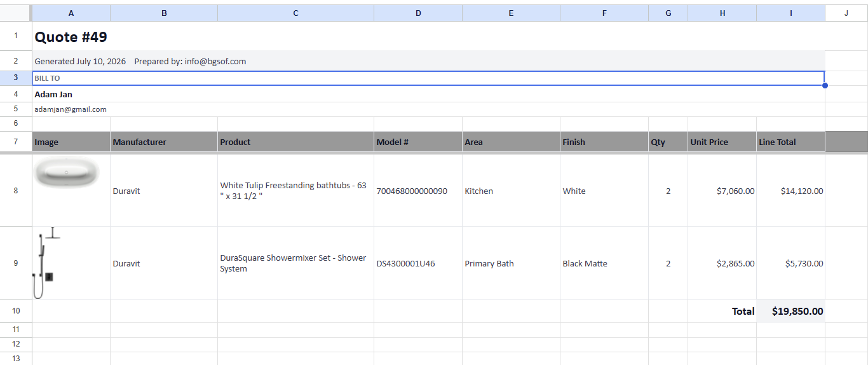
Task: Click the 'Qty' header cell
Action: pyautogui.click(x=668, y=142)
